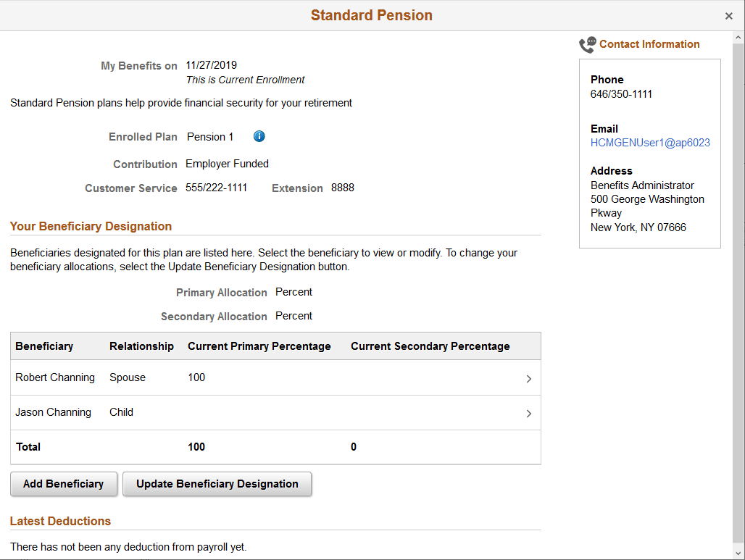This screenshot has width=745, height=560.
Task: Click the Contact Information phone icon
Action: (x=586, y=43)
